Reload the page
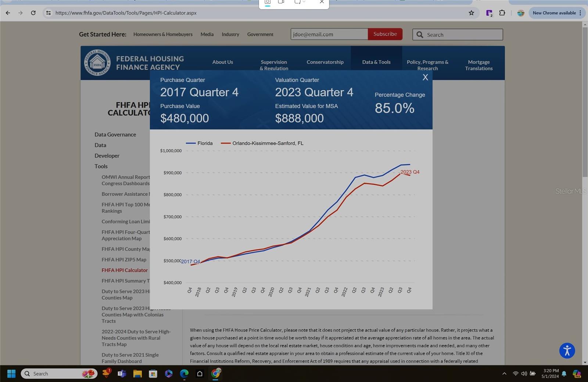Screen dimensions: 588x382 (33, 13)
